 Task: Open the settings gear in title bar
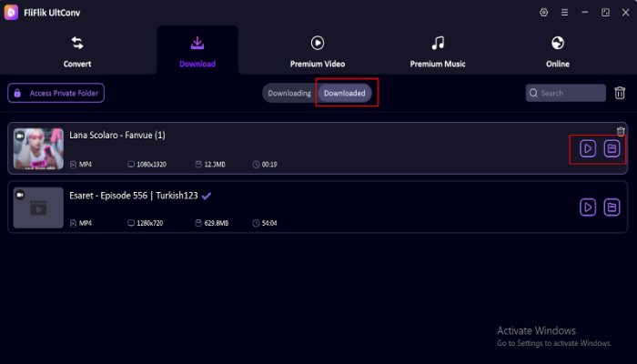(543, 13)
